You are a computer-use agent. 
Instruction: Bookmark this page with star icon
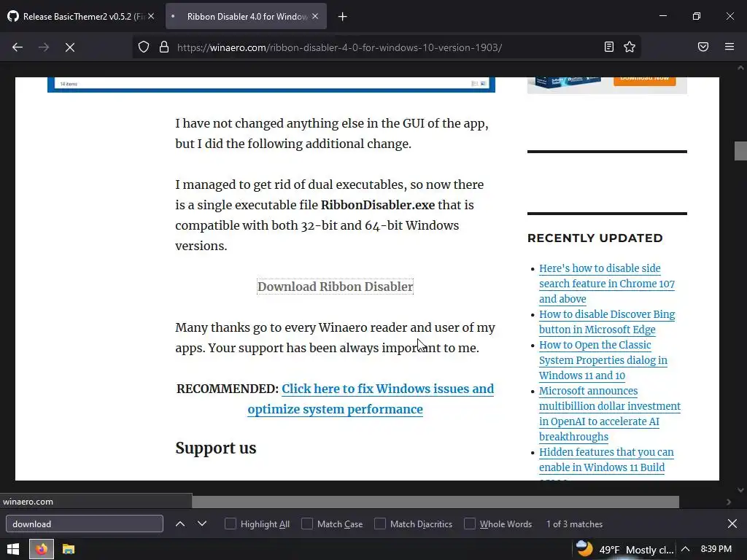coord(630,47)
